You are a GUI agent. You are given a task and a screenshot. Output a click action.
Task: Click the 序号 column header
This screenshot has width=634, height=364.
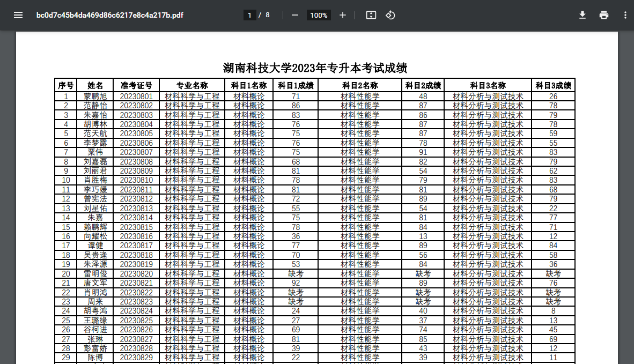[65, 85]
